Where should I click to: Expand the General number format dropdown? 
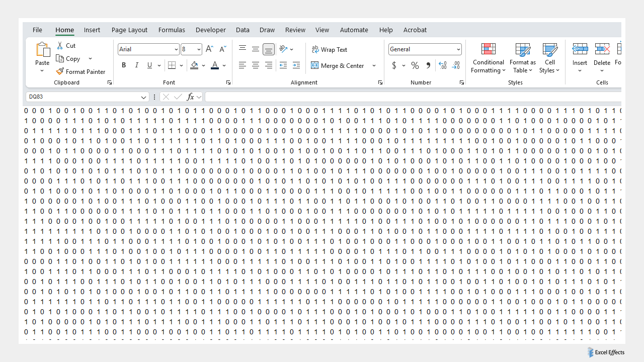coord(458,49)
